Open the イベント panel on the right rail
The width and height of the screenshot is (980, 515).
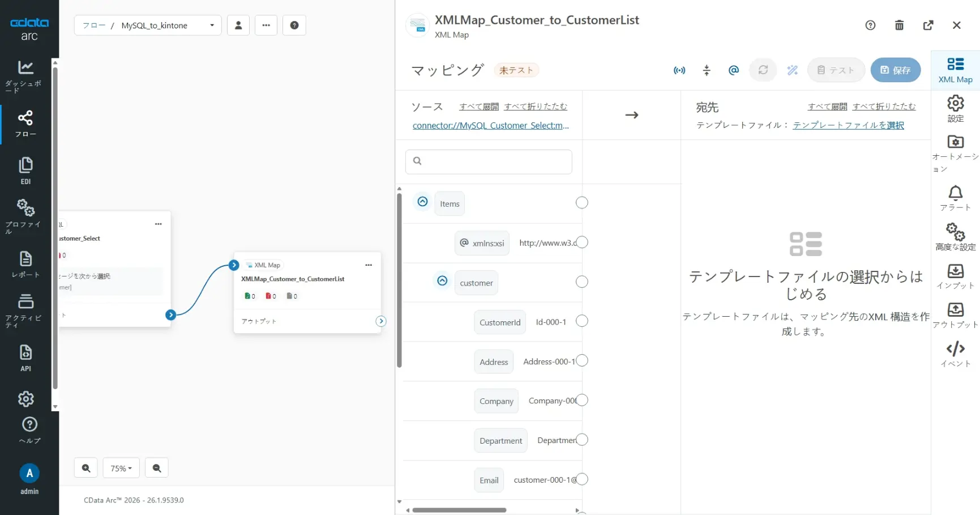point(955,354)
